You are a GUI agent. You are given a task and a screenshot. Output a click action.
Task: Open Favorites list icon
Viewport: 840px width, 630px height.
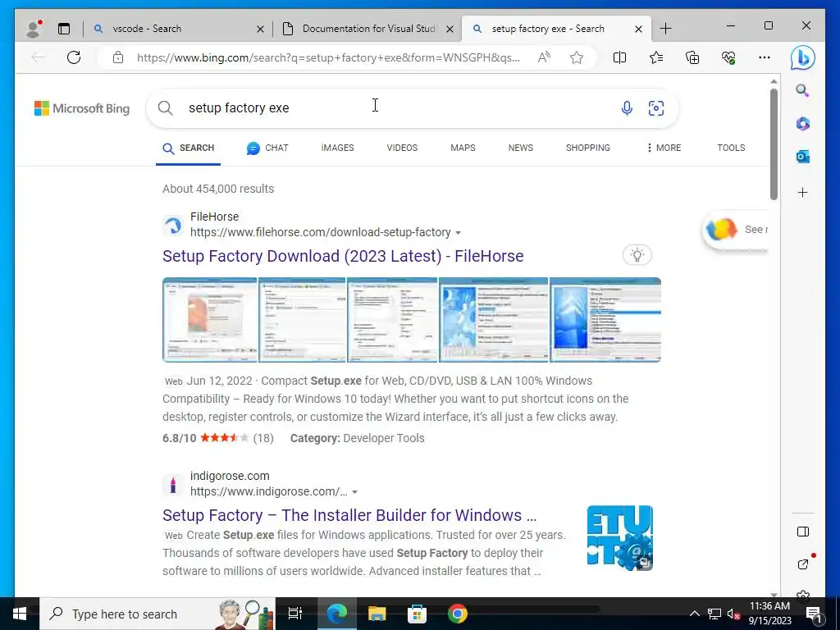[656, 57]
